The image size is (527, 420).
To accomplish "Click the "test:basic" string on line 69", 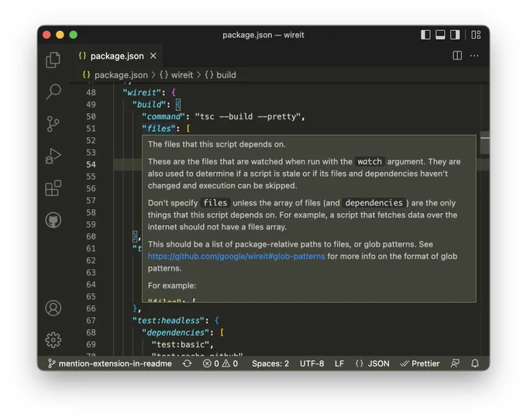I will (x=180, y=345).
